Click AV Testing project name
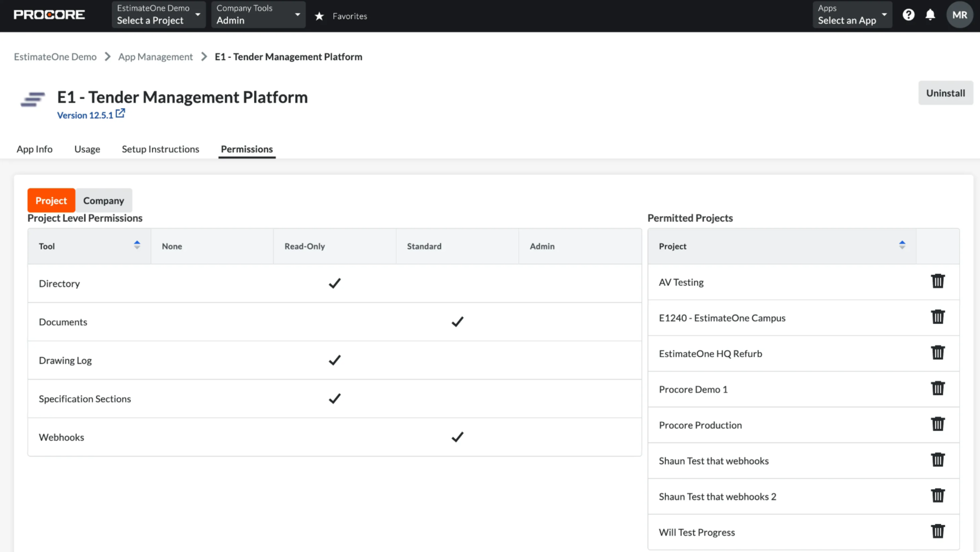Viewport: 980px width, 552px height. click(681, 282)
